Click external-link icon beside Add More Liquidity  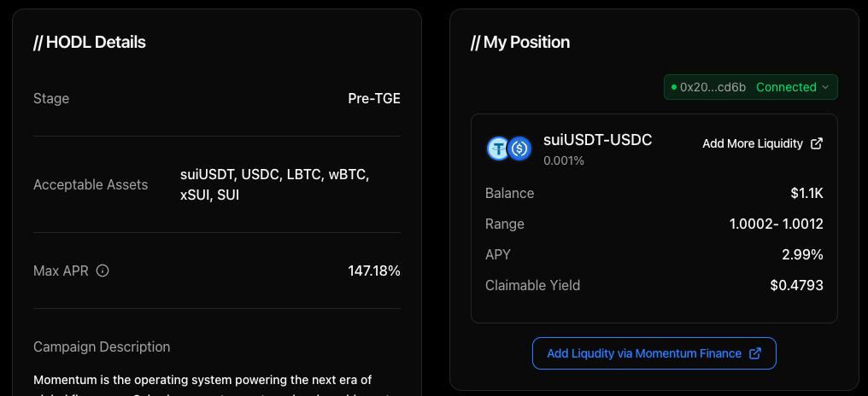coord(817,143)
